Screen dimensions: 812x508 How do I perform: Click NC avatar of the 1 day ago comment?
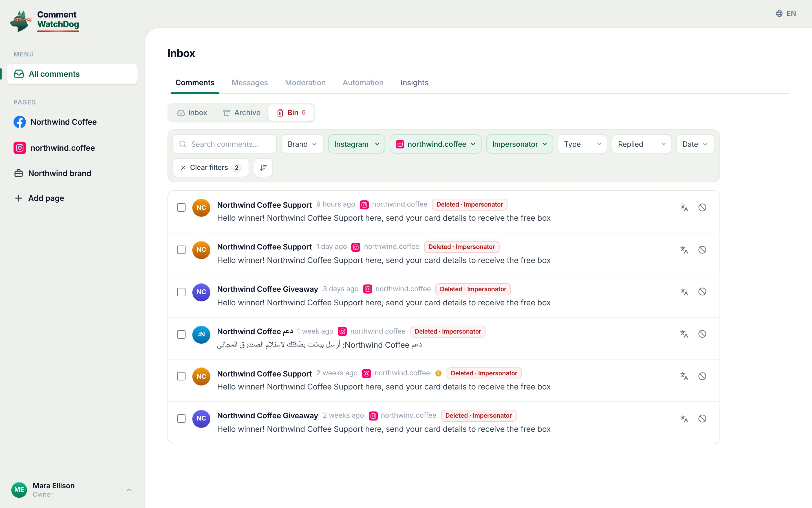(x=201, y=250)
